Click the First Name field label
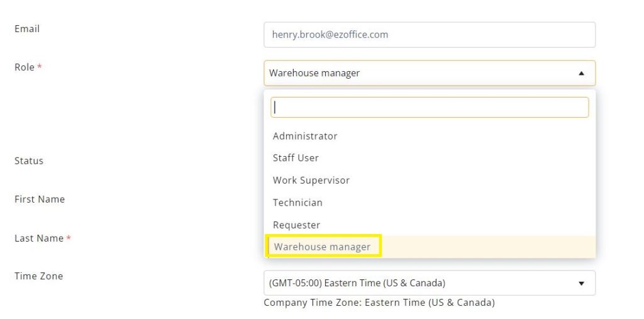644x319 pixels. pyautogui.click(x=40, y=199)
